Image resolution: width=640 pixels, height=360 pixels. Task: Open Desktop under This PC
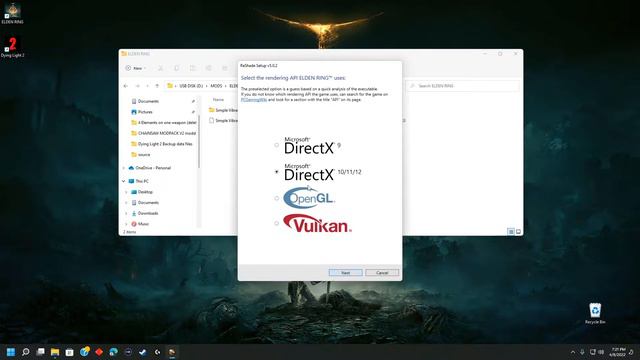point(142,192)
